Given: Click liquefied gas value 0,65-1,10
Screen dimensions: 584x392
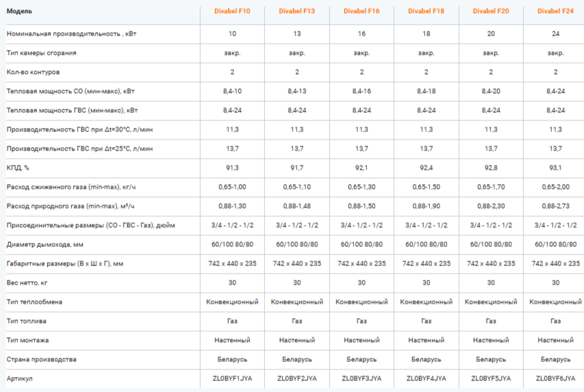Looking at the screenshot, I should (297, 187).
